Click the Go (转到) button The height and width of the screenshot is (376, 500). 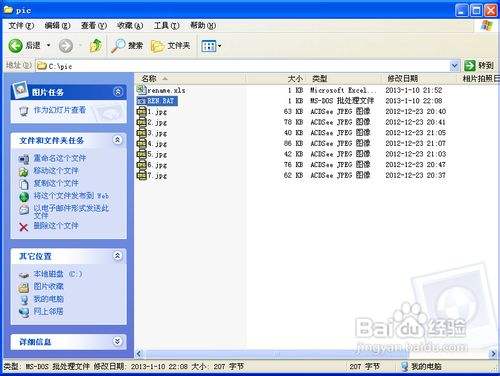tap(479, 65)
